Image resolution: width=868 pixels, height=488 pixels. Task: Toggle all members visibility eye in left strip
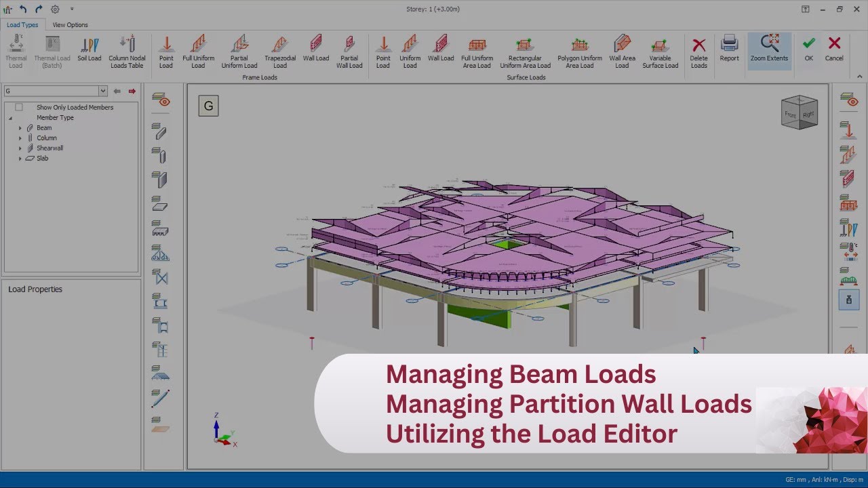click(161, 100)
